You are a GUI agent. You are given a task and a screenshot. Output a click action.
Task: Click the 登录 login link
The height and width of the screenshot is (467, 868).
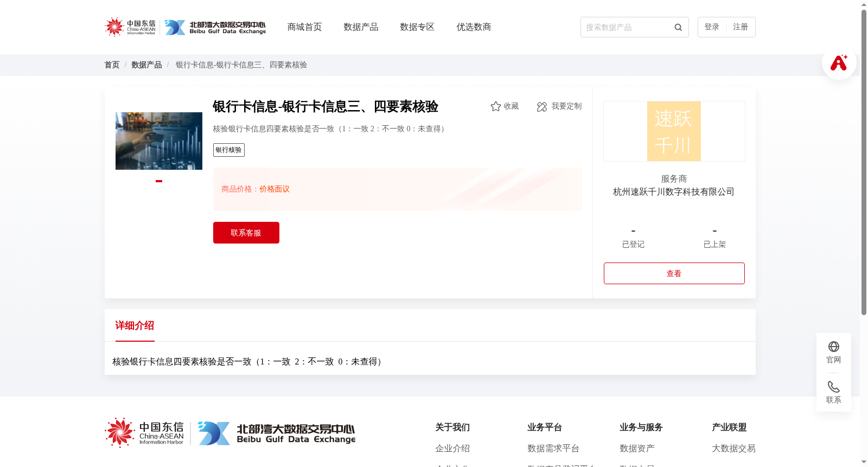tap(712, 27)
